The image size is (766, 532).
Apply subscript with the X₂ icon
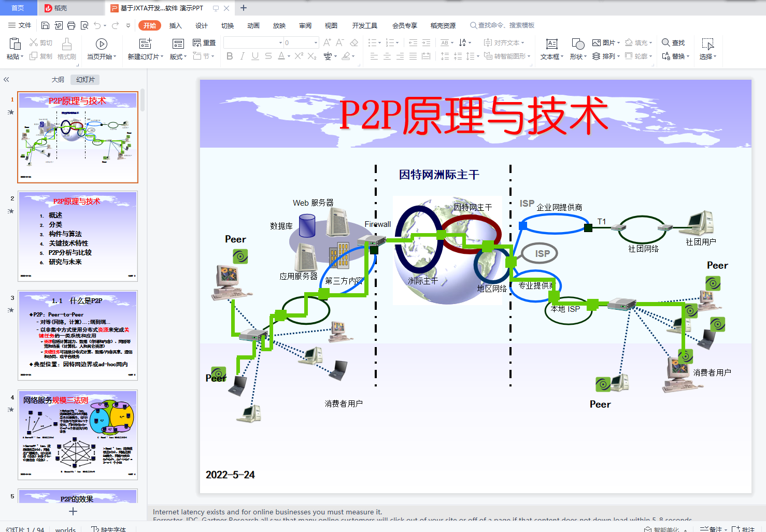click(x=312, y=56)
